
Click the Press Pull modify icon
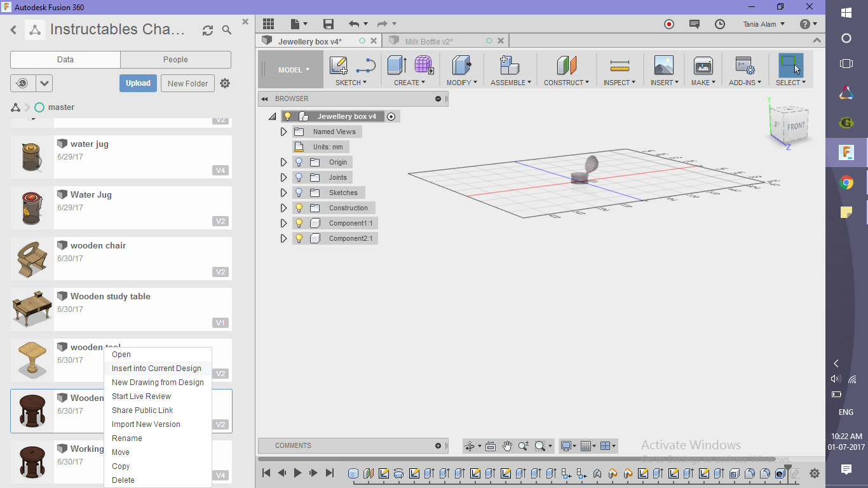(x=462, y=65)
